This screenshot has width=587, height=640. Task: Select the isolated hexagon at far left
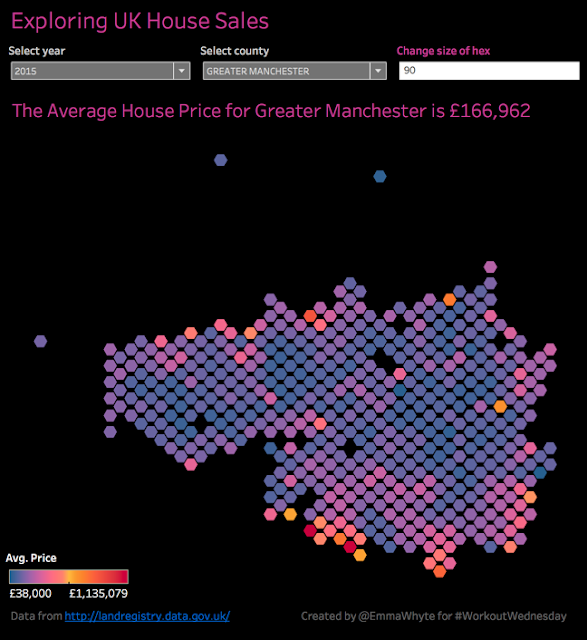coord(40,341)
